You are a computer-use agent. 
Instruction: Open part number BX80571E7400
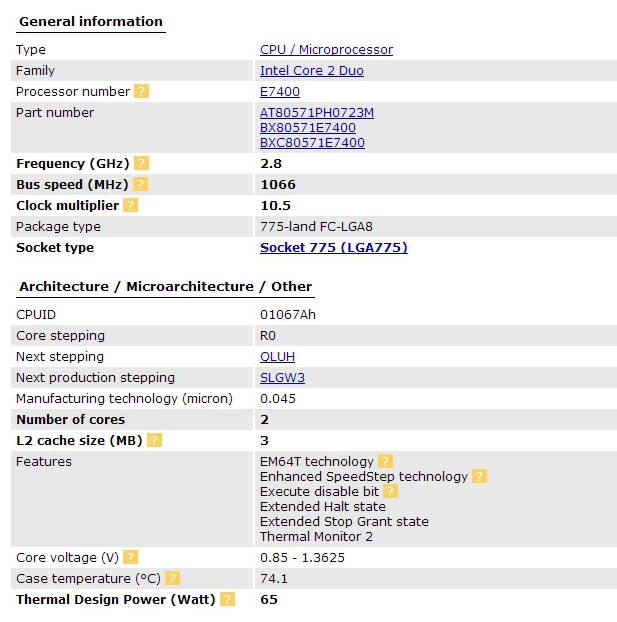308,128
